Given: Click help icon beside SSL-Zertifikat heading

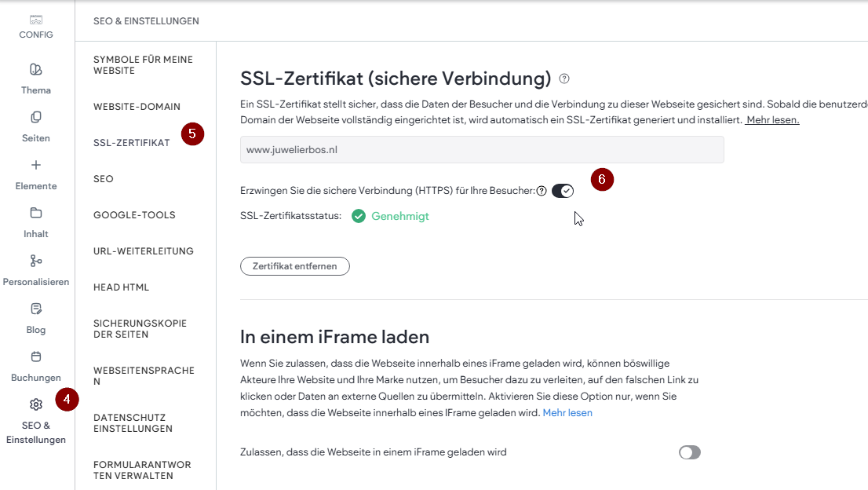Looking at the screenshot, I should [564, 79].
